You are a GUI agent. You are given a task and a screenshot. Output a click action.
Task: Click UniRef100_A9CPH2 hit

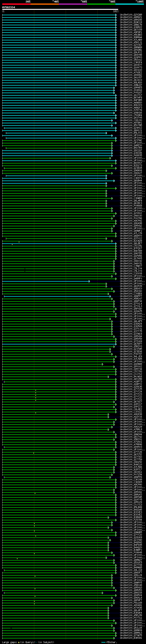point(131,221)
